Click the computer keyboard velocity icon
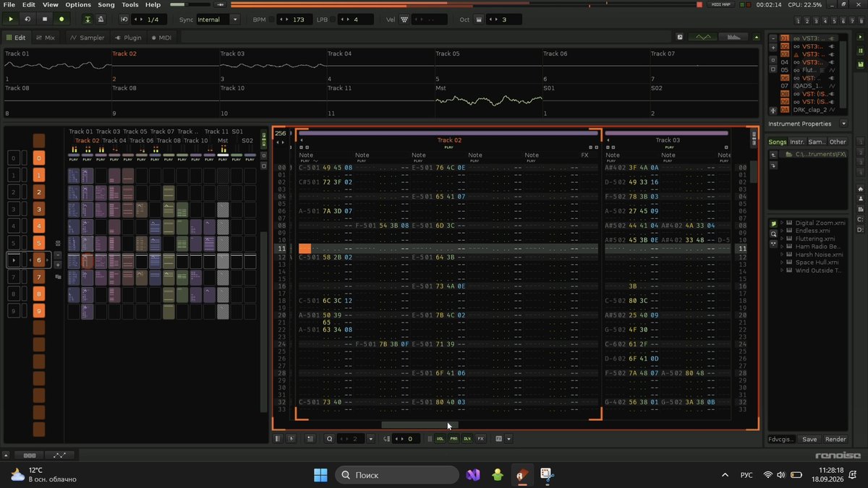Viewport: 868px width, 488px height. coord(404,20)
